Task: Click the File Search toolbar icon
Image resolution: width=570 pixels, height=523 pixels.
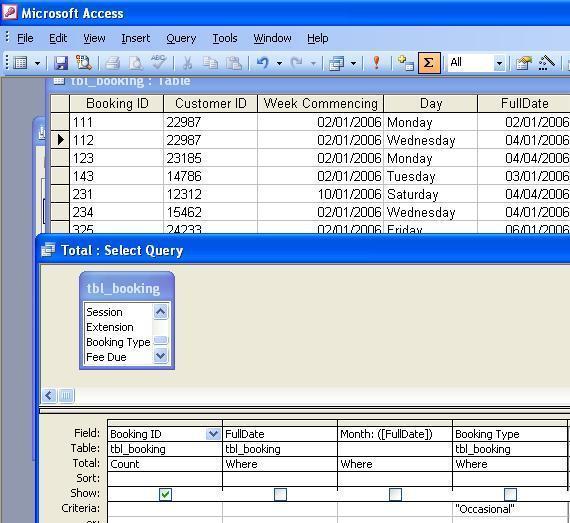Action: 84,63
